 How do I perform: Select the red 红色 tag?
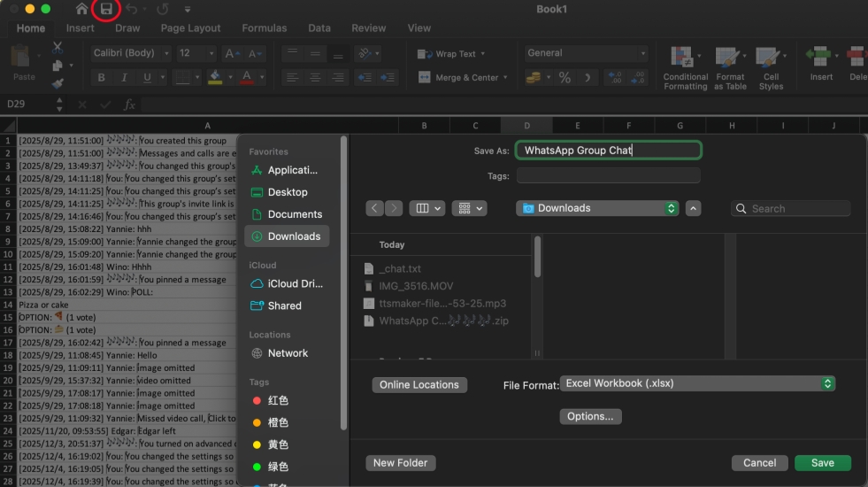pos(278,401)
